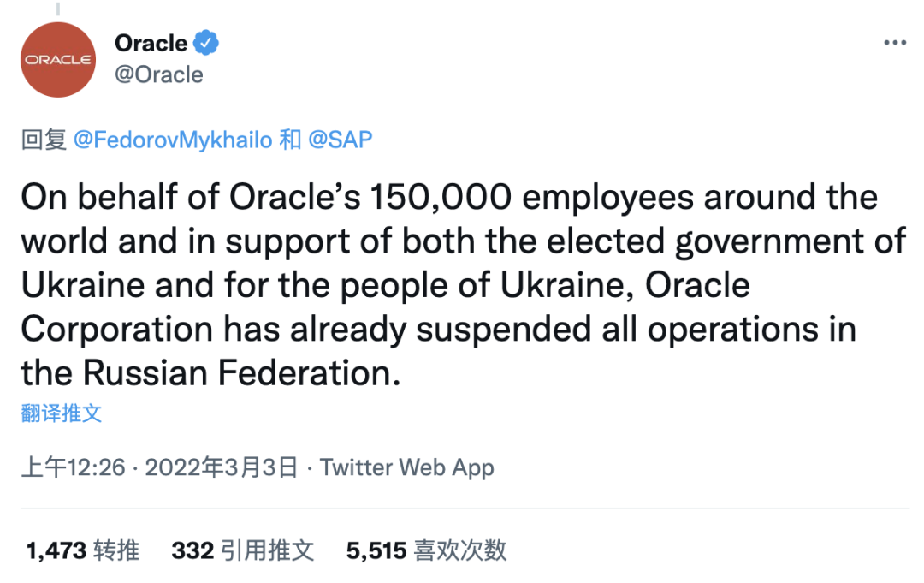The width and height of the screenshot is (924, 583).
Task: Click the word Corporation in the tweet
Action: [117, 329]
